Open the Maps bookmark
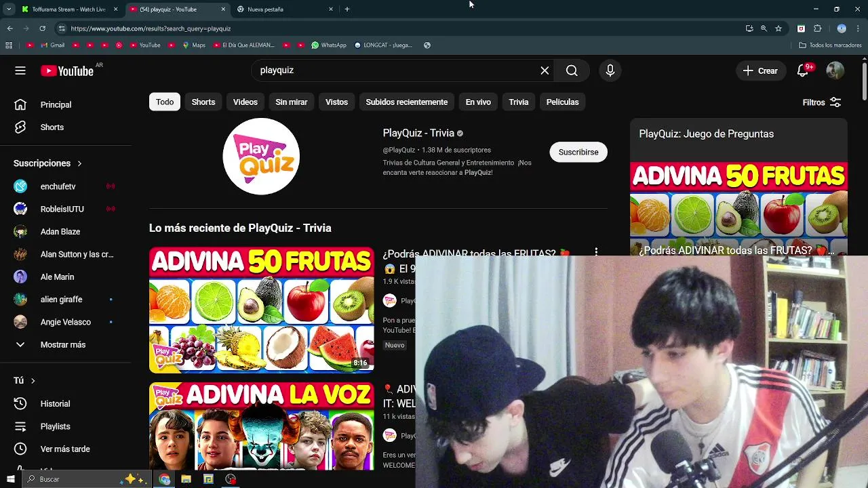The image size is (868, 488). click(x=194, y=45)
